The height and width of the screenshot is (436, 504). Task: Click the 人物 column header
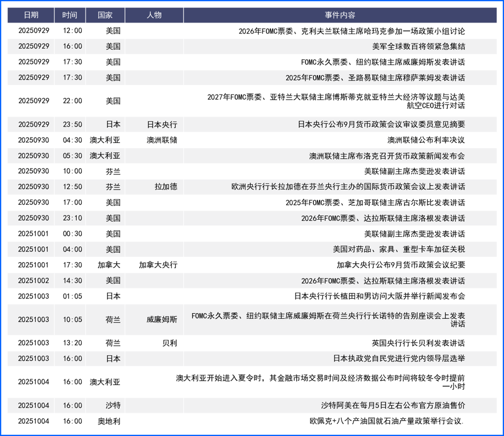(154, 15)
